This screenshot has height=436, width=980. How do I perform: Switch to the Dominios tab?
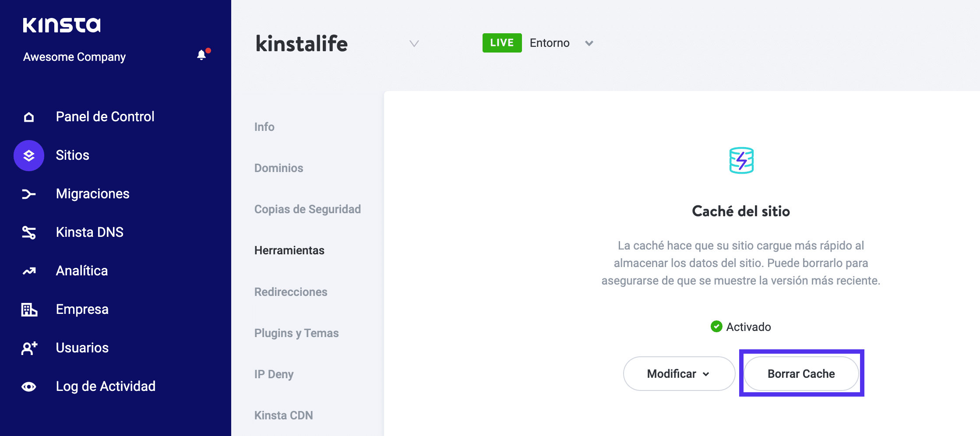(x=278, y=168)
